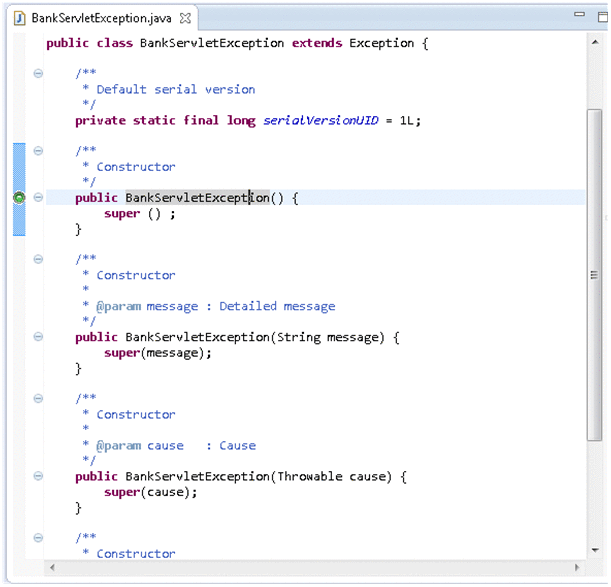The image size is (611, 587).
Task: Collapse the Default serial version comment
Action: 38,73
